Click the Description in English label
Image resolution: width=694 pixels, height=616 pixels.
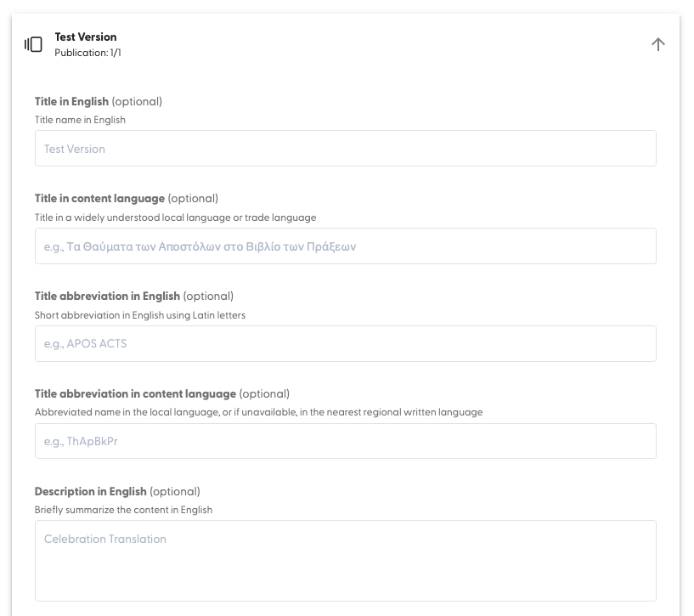tap(91, 491)
